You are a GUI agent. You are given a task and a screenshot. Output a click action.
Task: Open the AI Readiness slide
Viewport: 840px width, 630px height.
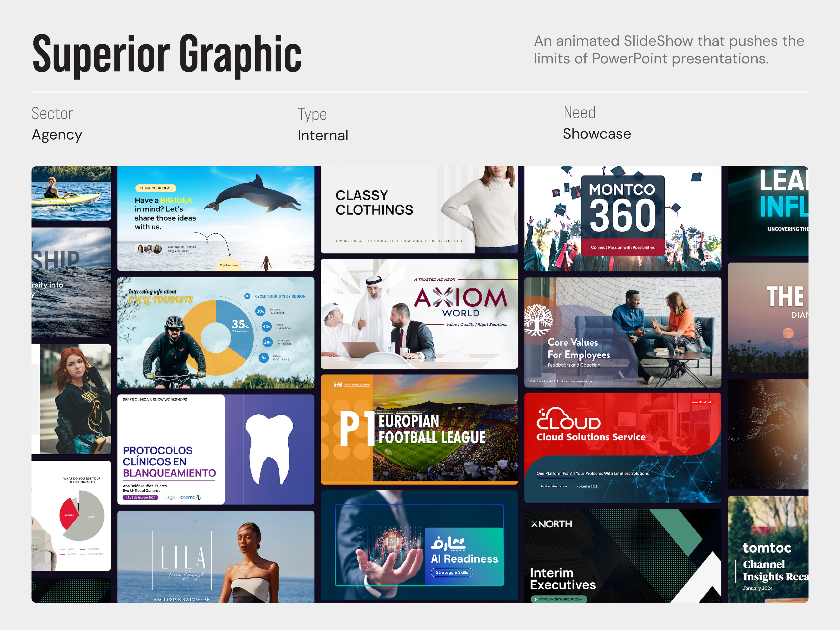[419, 545]
